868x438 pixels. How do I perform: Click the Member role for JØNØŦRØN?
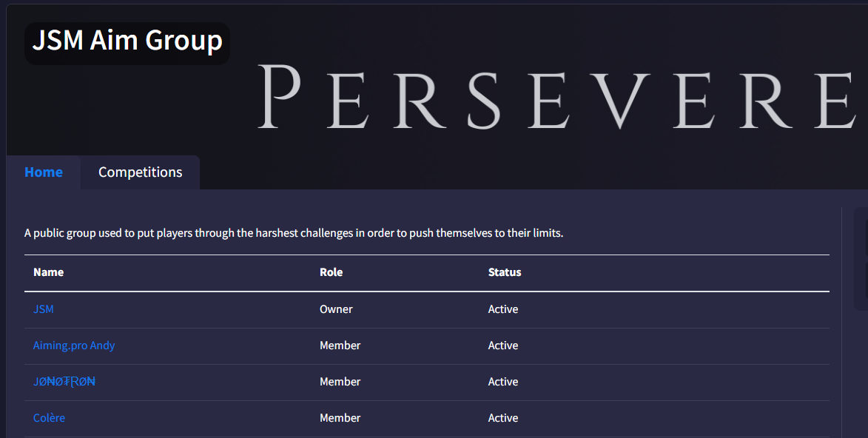[340, 382]
